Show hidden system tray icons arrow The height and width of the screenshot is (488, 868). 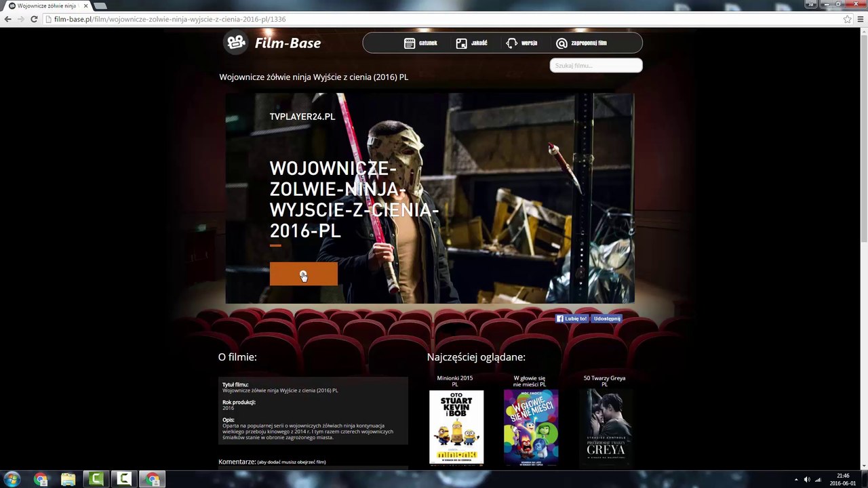coord(795,480)
